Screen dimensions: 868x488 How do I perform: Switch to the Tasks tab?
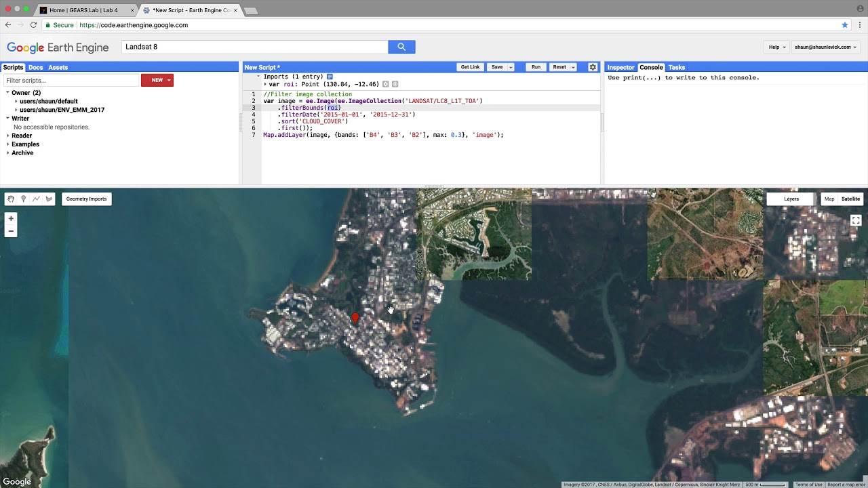tap(677, 67)
